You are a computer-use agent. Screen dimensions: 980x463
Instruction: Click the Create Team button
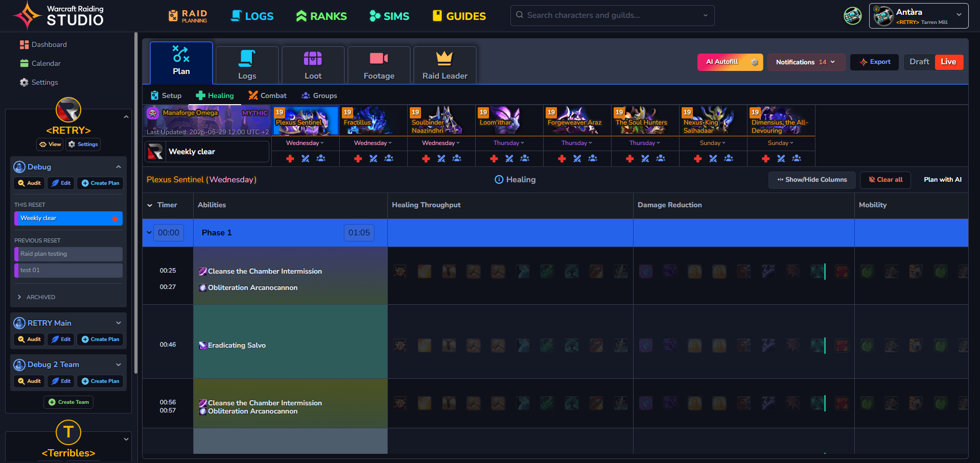[x=68, y=402]
